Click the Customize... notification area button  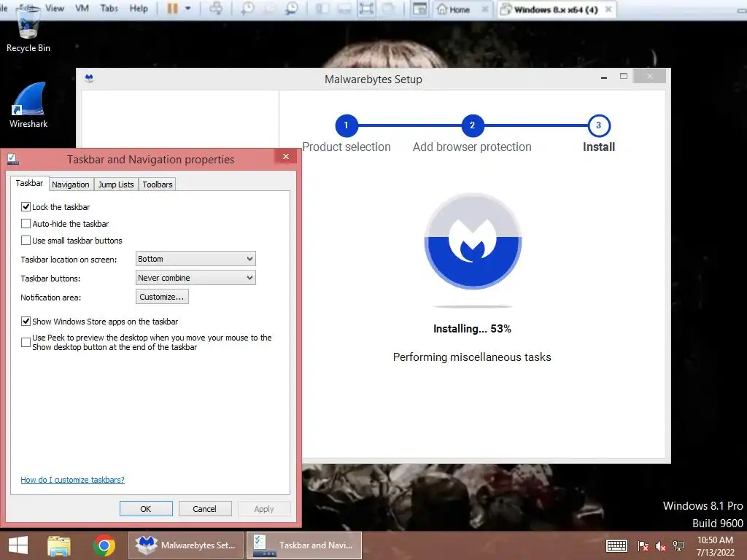pos(162,297)
